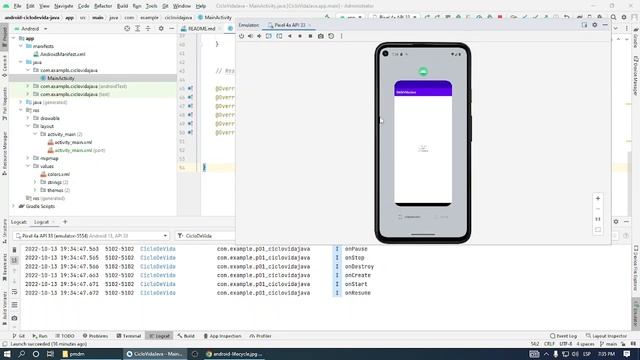Image resolution: width=640 pixels, height=360 pixels.
Task: Open the Event Log
Action: (564, 336)
